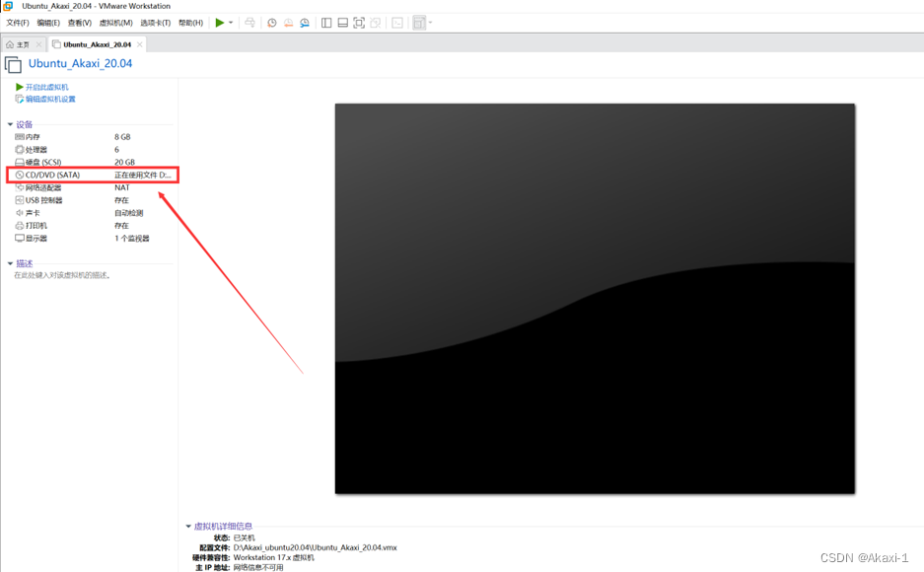Collapse the 描述 section

tap(10, 263)
